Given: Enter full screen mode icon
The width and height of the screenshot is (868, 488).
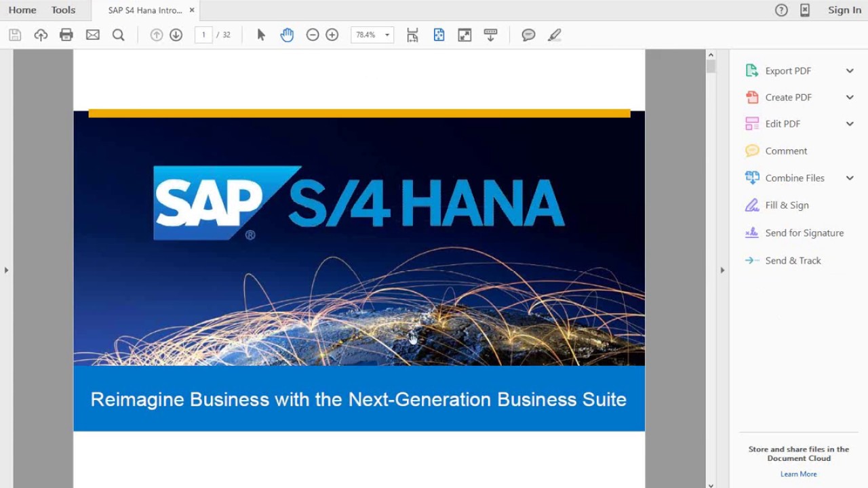Looking at the screenshot, I should (x=465, y=35).
